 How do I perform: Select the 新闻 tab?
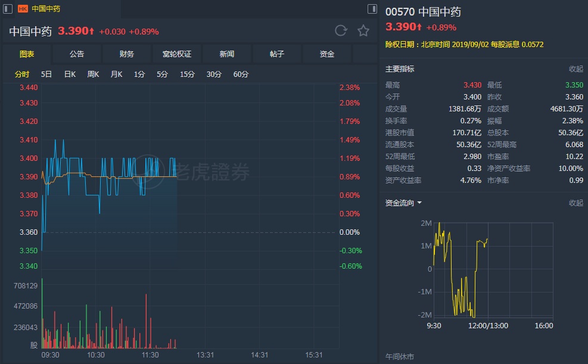[227, 54]
